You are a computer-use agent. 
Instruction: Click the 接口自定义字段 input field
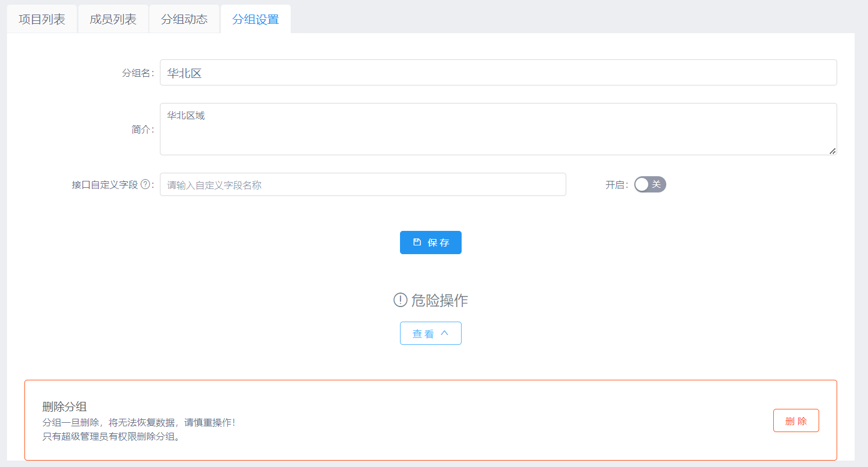[363, 185]
